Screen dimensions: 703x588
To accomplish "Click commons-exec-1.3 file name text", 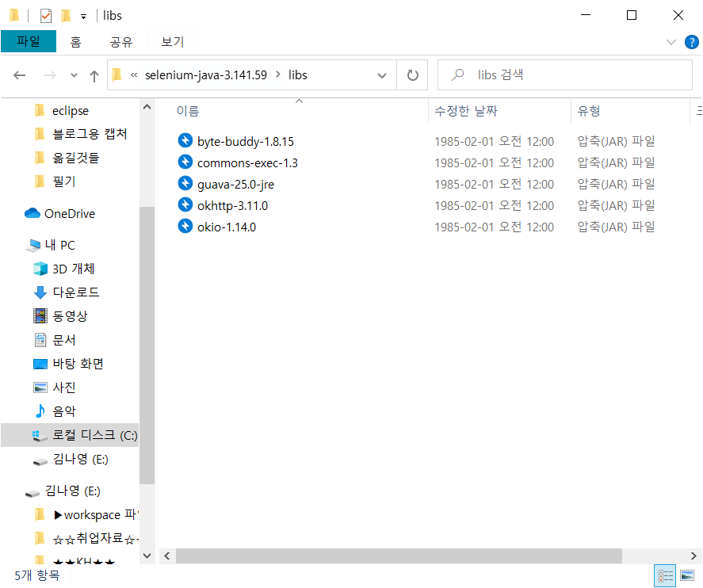I will [x=247, y=163].
